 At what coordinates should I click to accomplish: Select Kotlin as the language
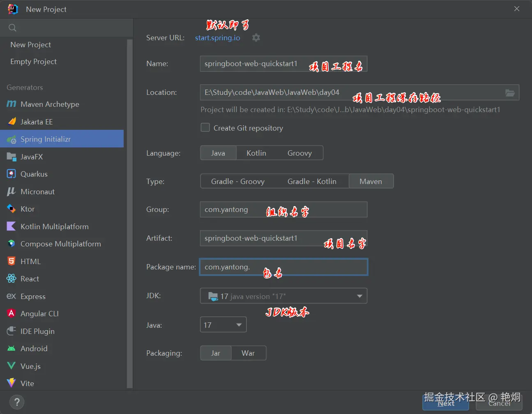click(x=256, y=153)
